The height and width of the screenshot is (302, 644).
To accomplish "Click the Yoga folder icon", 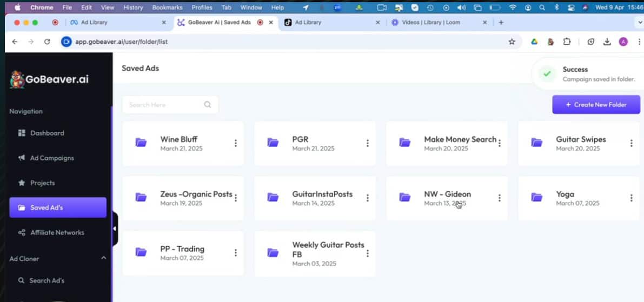I will click(x=536, y=197).
